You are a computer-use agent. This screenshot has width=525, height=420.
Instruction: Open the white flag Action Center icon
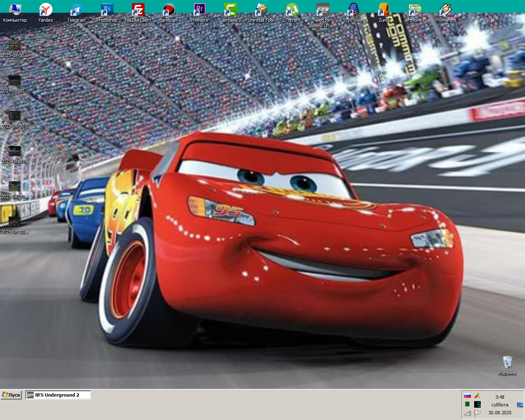[x=477, y=413]
